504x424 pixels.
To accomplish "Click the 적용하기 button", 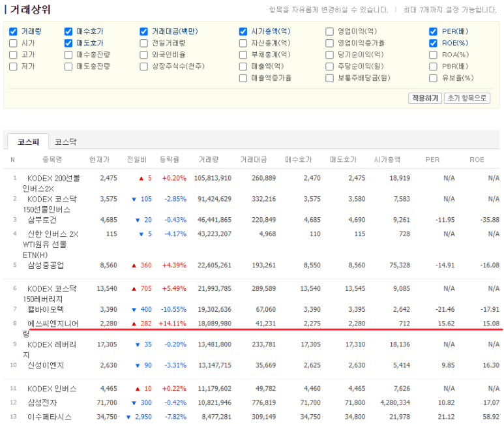I will tap(425, 98).
